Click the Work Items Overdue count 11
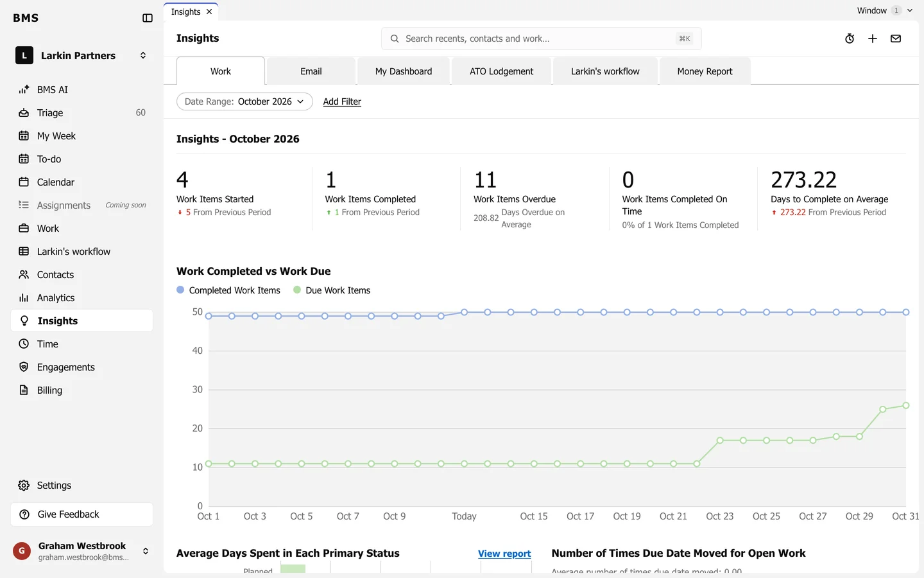 (x=485, y=180)
